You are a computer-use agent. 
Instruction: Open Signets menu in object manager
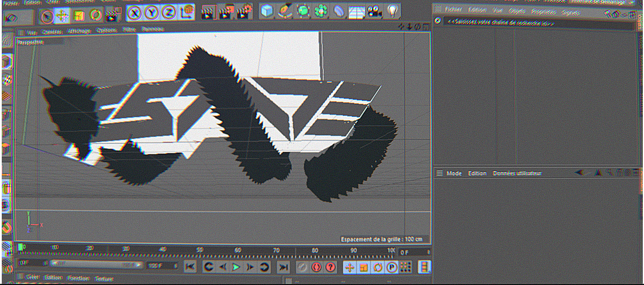click(x=570, y=13)
